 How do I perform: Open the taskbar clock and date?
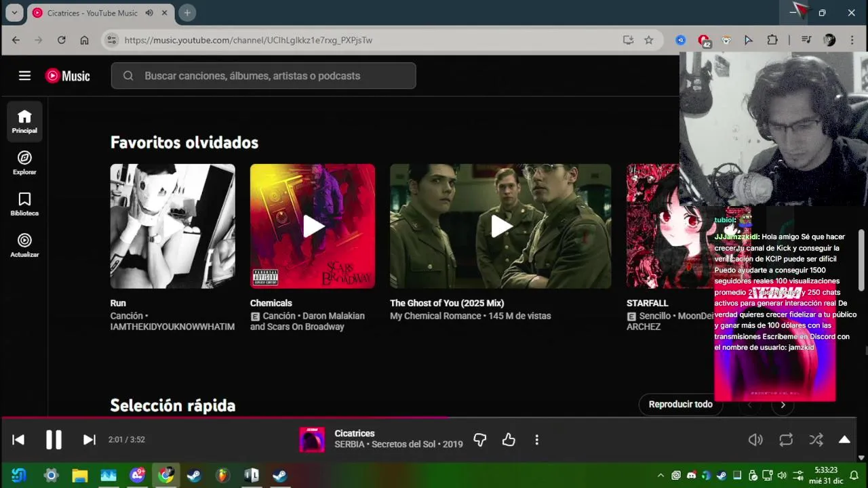826,475
